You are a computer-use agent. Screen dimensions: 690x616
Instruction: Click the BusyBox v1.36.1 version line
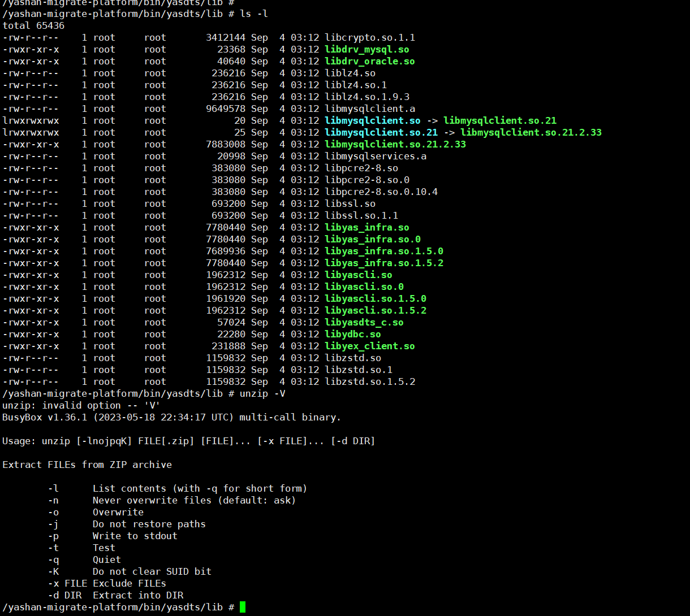[x=171, y=417]
